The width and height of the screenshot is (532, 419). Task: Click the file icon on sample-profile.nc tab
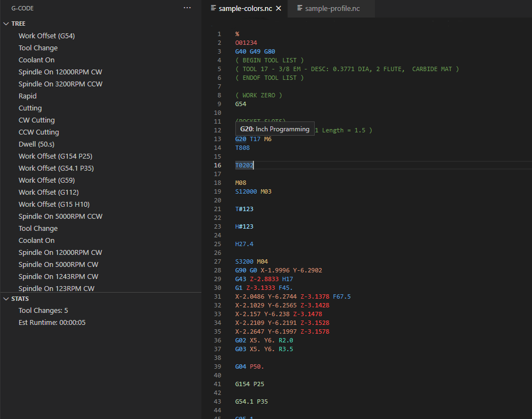point(299,9)
